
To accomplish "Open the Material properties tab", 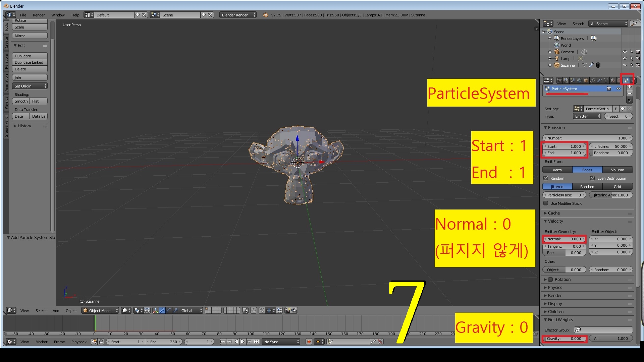I will click(613, 80).
